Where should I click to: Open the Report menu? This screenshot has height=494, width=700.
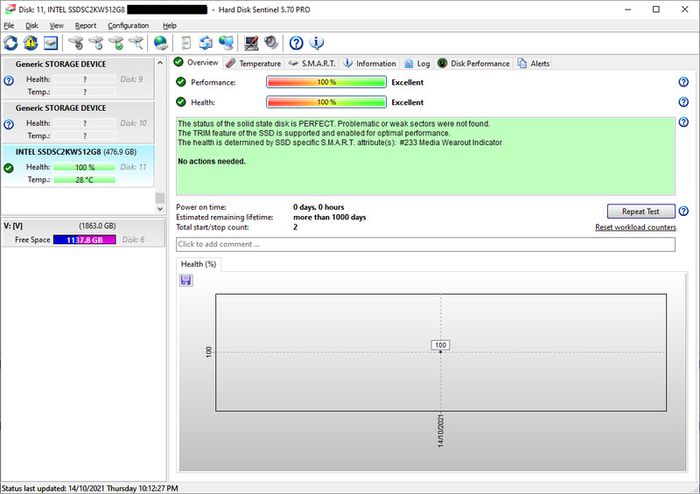tap(85, 25)
